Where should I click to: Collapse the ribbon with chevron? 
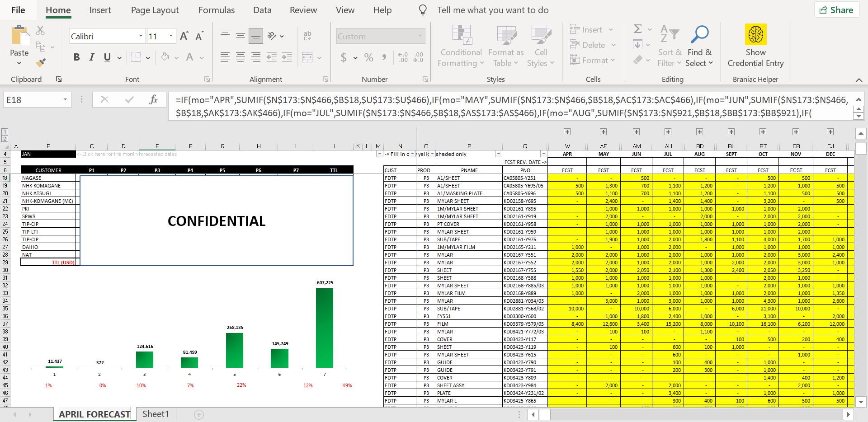click(x=859, y=80)
